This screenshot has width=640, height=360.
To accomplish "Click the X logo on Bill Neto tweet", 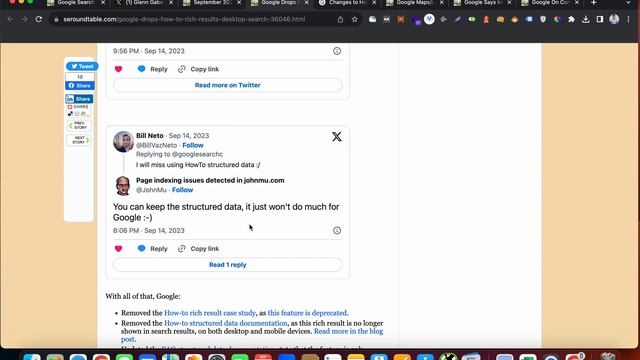I will 337,136.
